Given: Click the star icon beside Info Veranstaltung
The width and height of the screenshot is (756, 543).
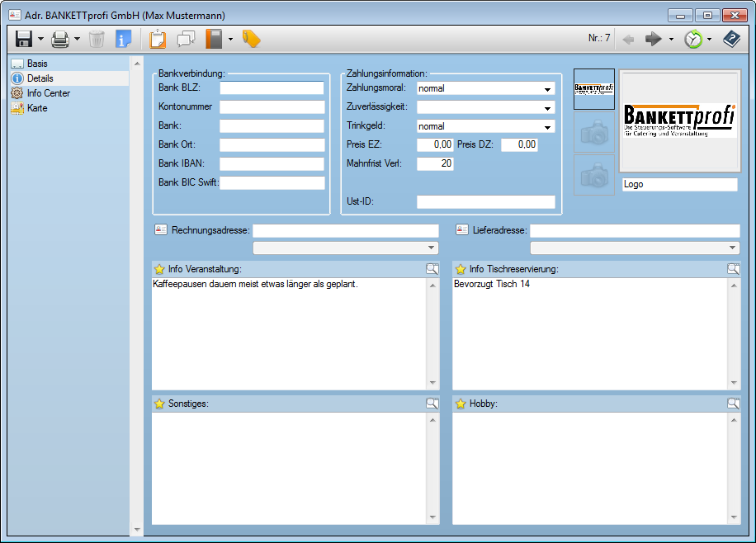Looking at the screenshot, I should click(x=159, y=269).
